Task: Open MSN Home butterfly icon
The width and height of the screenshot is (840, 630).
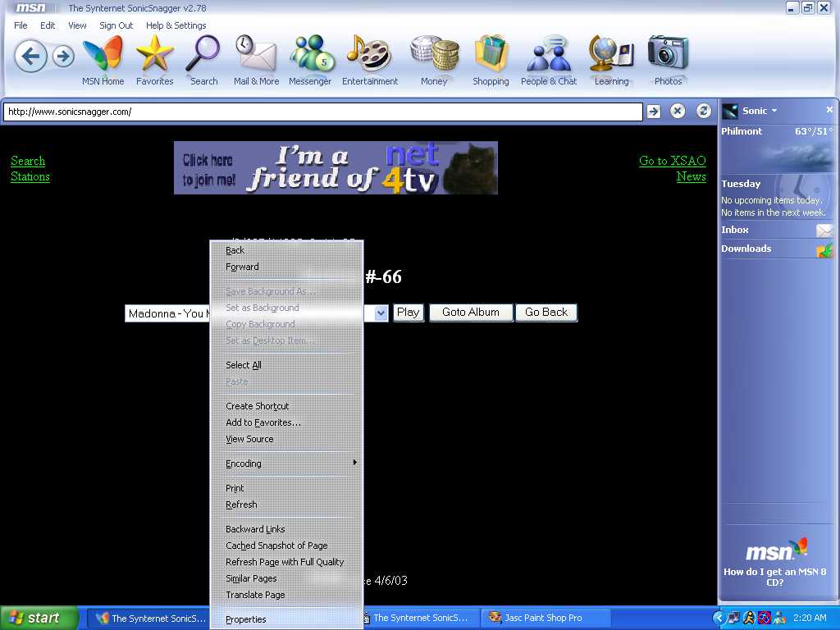Action: coord(103,55)
